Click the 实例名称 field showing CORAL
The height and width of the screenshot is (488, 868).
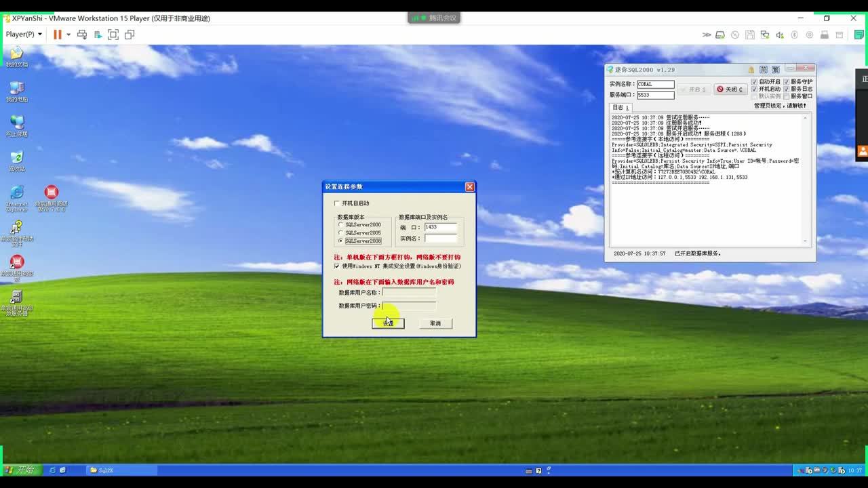[656, 85]
